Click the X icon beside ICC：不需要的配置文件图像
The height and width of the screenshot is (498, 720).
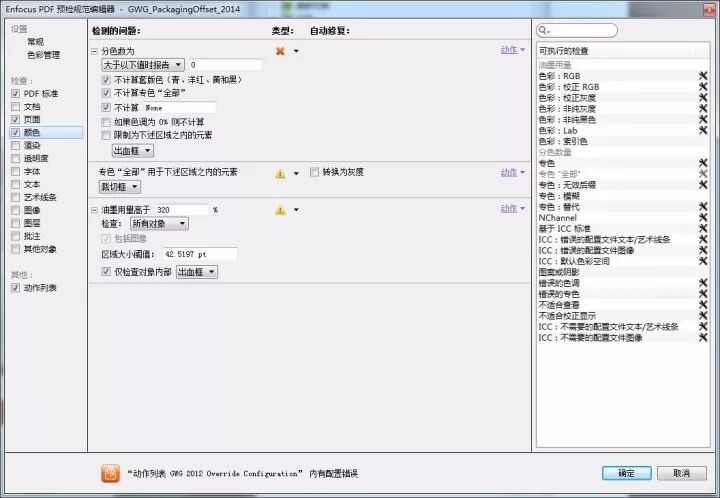[703, 337]
